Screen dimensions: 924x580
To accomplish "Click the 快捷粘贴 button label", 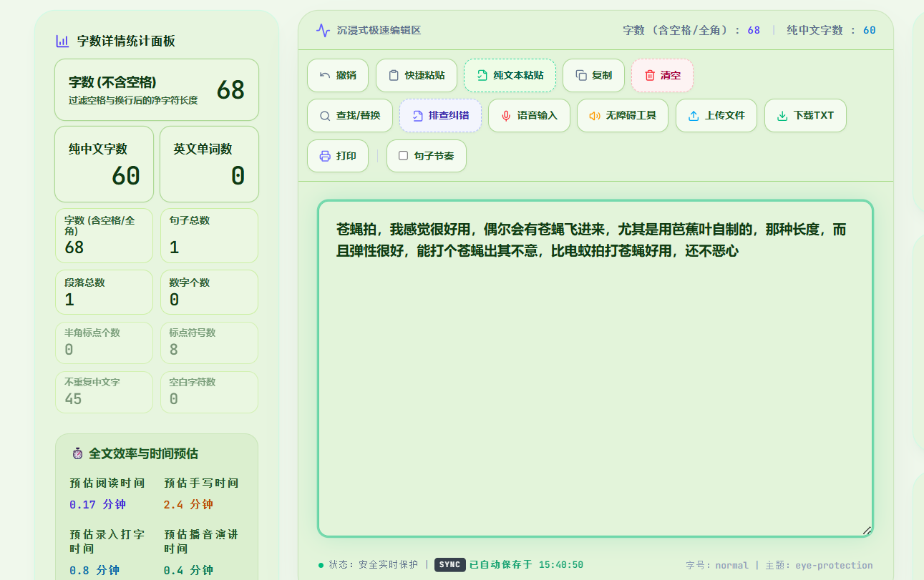I will tap(425, 75).
